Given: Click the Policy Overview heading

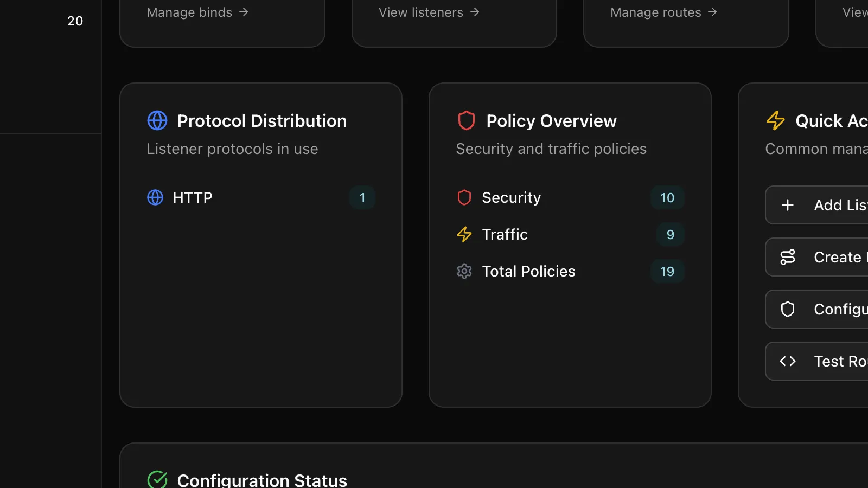Looking at the screenshot, I should tap(552, 121).
